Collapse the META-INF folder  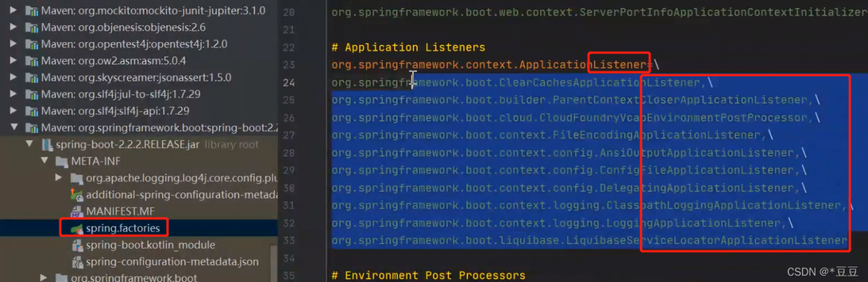44,161
